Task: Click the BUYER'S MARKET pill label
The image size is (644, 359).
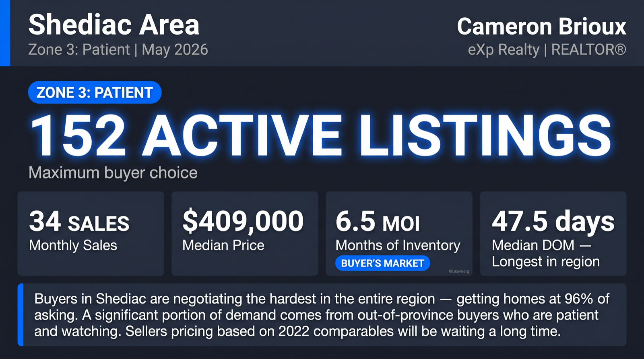Action: tap(382, 263)
